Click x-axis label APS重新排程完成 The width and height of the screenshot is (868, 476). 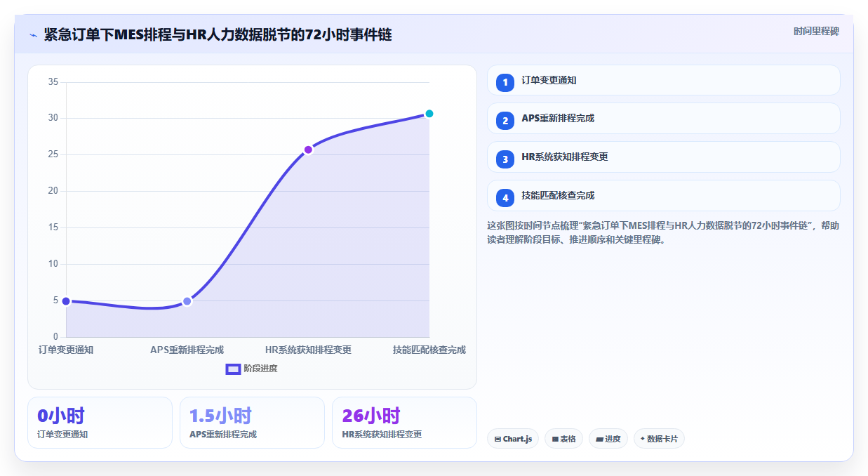pos(187,350)
